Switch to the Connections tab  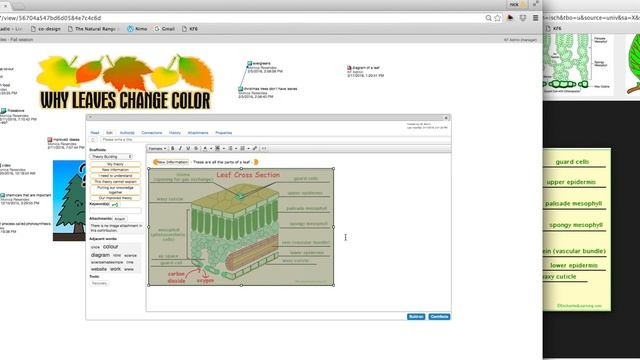151,133
